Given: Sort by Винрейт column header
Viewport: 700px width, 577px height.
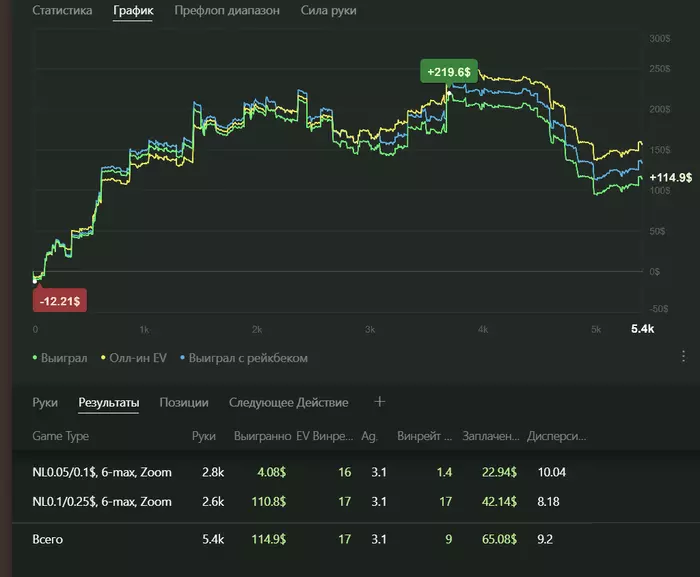Looking at the screenshot, I should (425, 436).
